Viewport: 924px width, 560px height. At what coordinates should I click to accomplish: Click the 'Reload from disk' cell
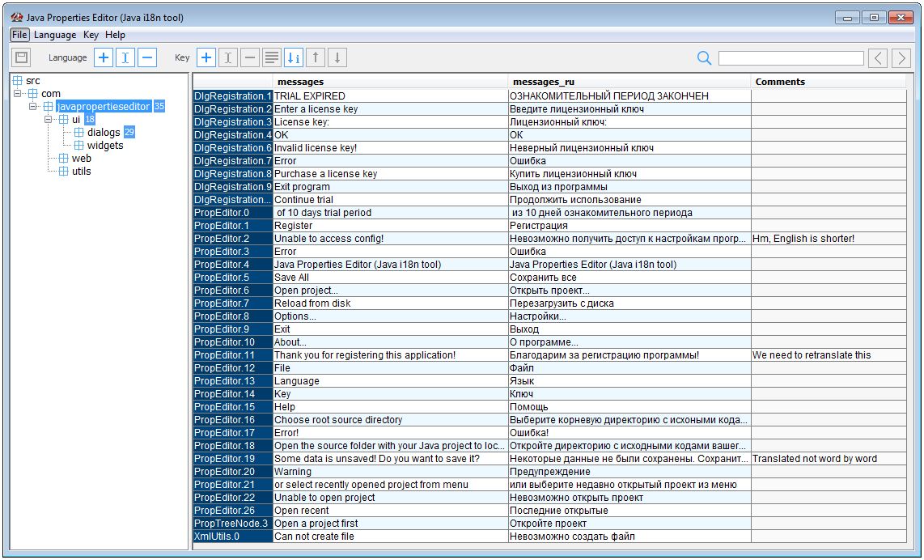click(x=391, y=303)
